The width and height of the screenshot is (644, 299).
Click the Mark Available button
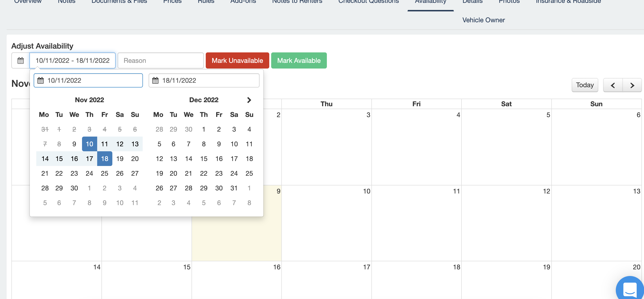(x=298, y=60)
